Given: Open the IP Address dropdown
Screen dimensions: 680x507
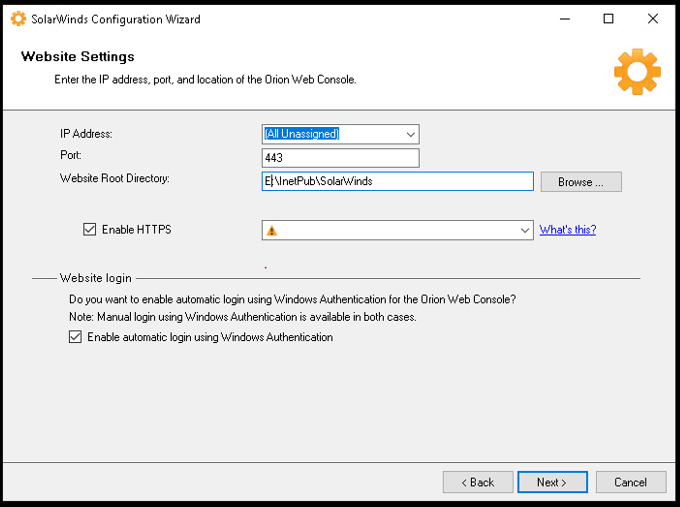Looking at the screenshot, I should pyautogui.click(x=340, y=134).
